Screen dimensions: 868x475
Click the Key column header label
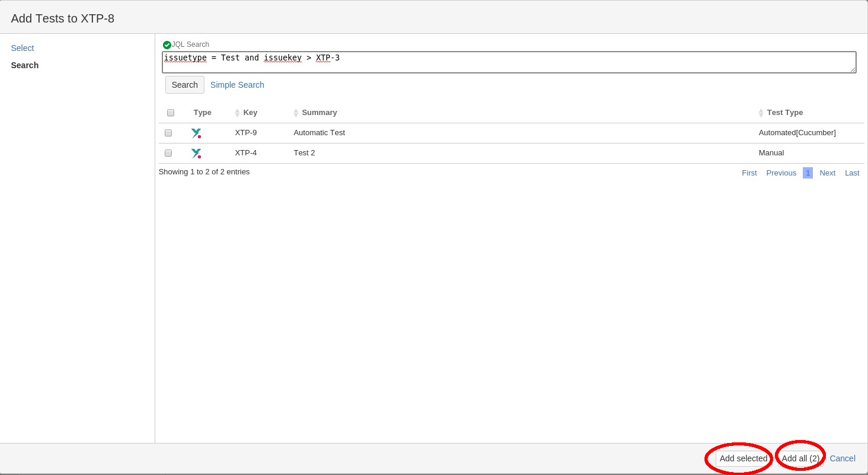click(x=251, y=113)
